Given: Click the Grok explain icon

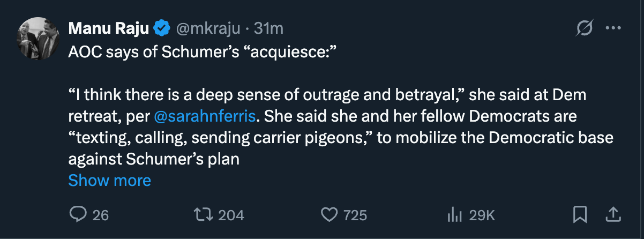Looking at the screenshot, I should 585,28.
